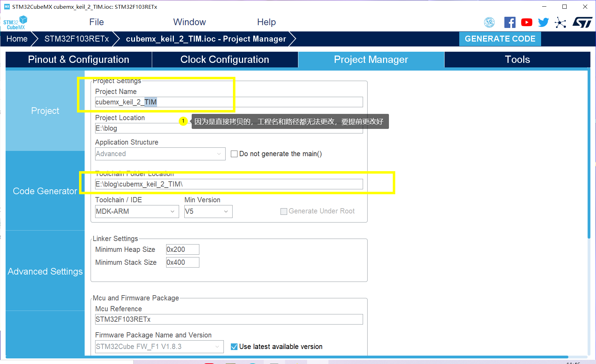Click the Project Name input field
596x364 pixels.
229,102
